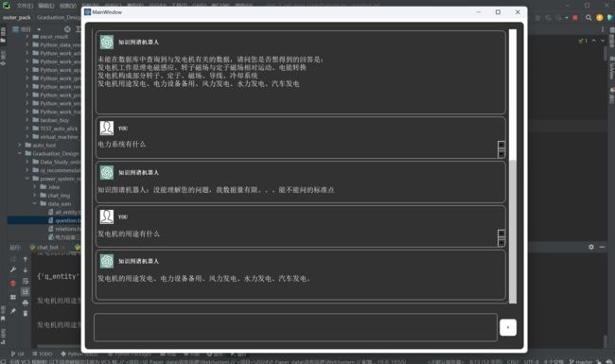The height and width of the screenshot is (364, 615).
Task: Click the search magnifier icon in PyCharm toolbar
Action: point(589,18)
